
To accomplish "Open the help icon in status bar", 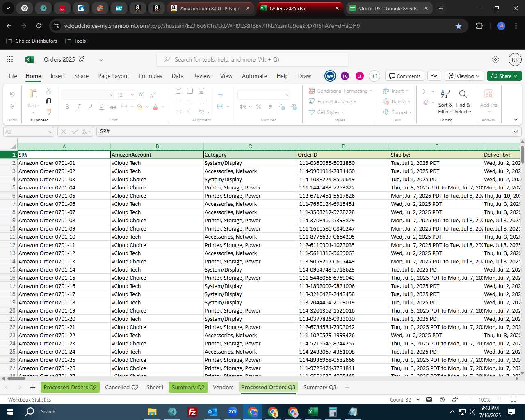I will [x=442, y=399].
